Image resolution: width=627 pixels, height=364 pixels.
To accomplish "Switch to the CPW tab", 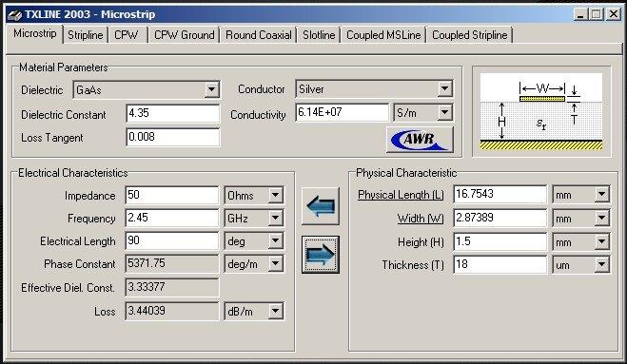I will [126, 35].
